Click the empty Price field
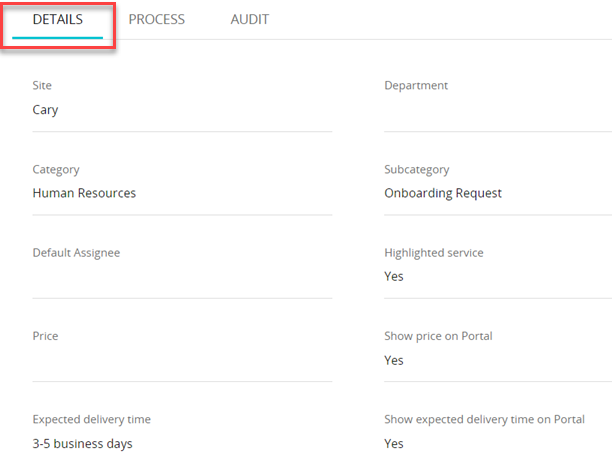Screen dimensions: 612x460 coord(180,362)
